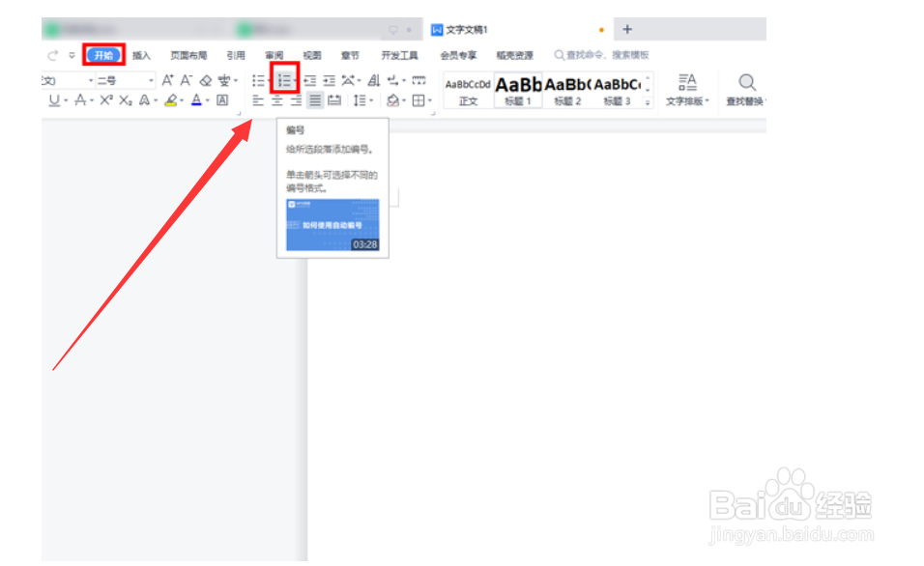924x566 pixels.
Task: Open the 稻壳资源 tab
Action: tap(514, 55)
